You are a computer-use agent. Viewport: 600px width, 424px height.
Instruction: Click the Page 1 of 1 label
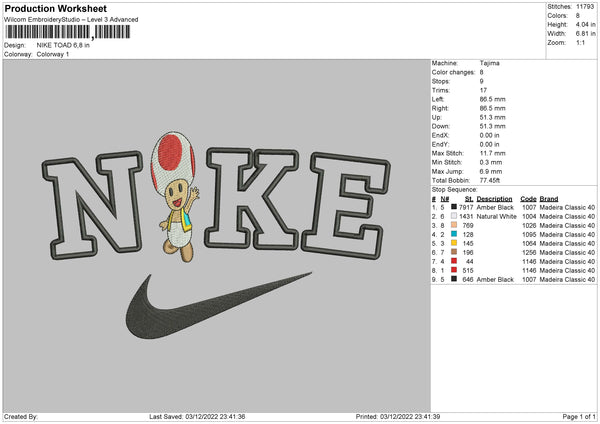point(579,416)
